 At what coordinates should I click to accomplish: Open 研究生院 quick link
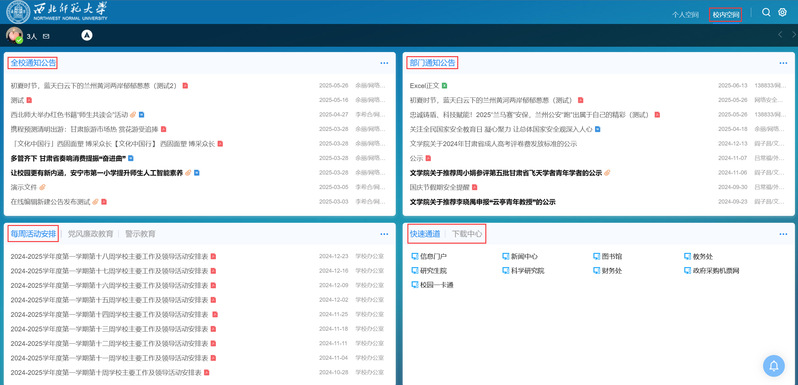pos(429,270)
